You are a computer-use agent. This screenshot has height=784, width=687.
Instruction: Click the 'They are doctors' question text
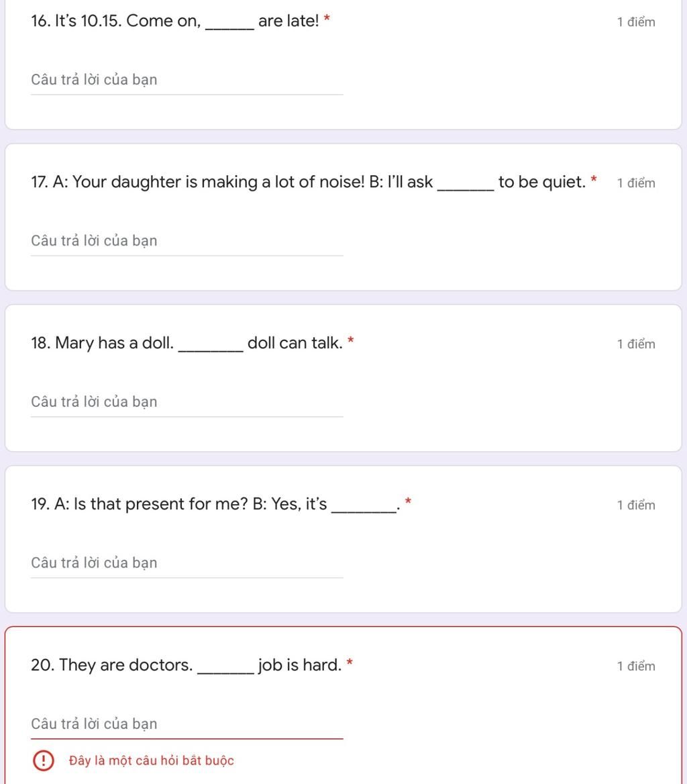pyautogui.click(x=125, y=665)
